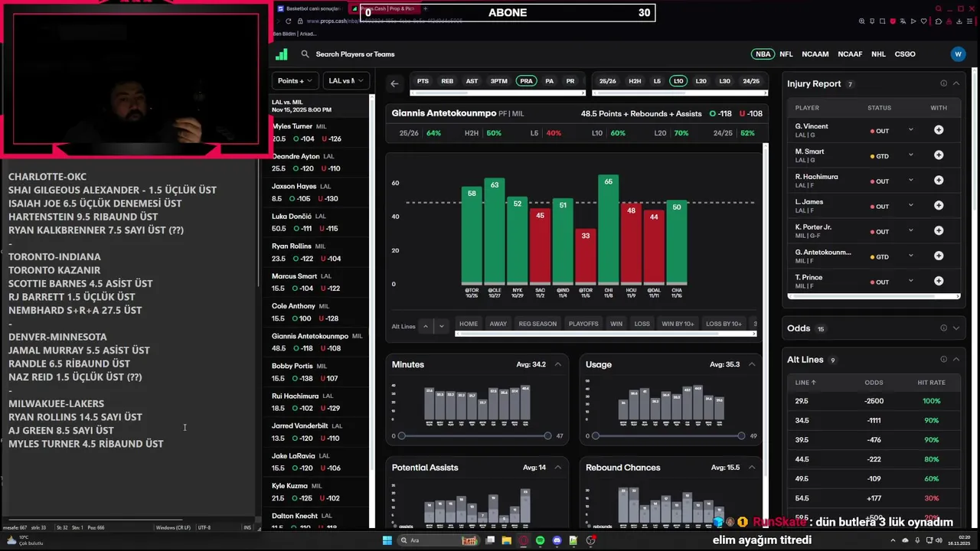
Task: Switch to the 3PTM stat tab
Action: pyautogui.click(x=498, y=81)
